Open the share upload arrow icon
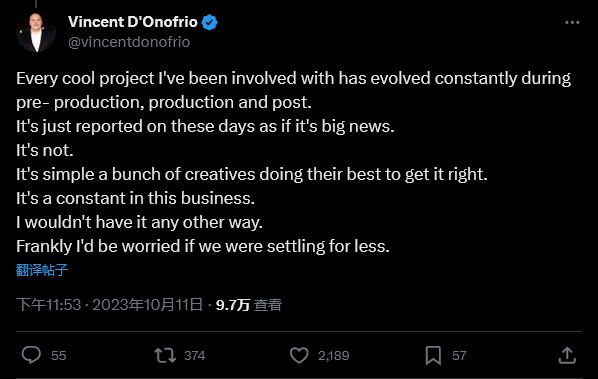Image resolution: width=598 pixels, height=379 pixels. (567, 355)
